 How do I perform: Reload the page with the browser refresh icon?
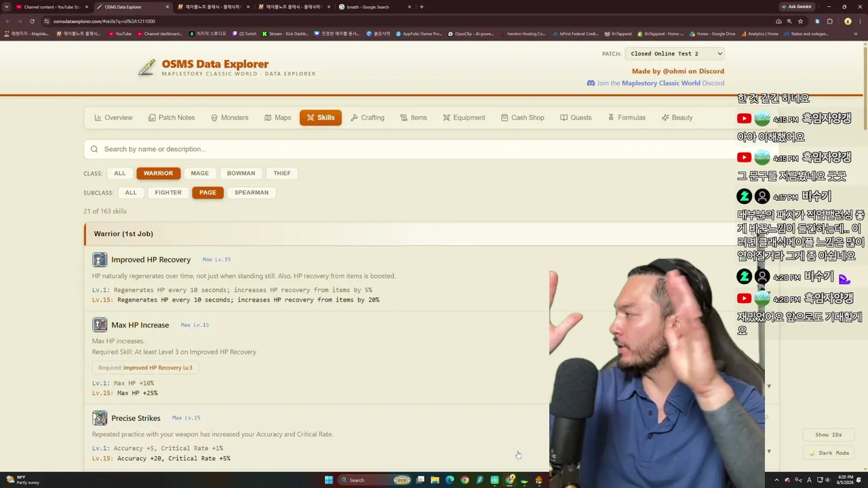click(x=32, y=21)
